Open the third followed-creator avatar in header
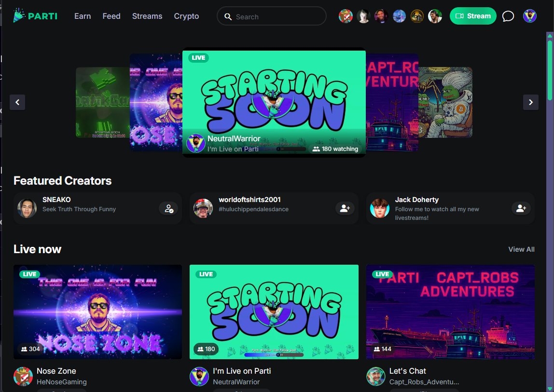The image size is (554, 392). click(381, 16)
